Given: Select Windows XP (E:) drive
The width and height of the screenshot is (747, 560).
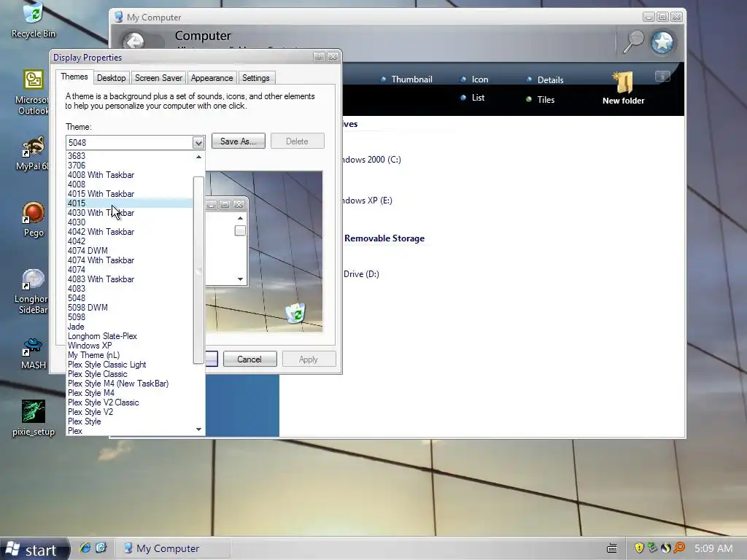Looking at the screenshot, I should (x=368, y=201).
